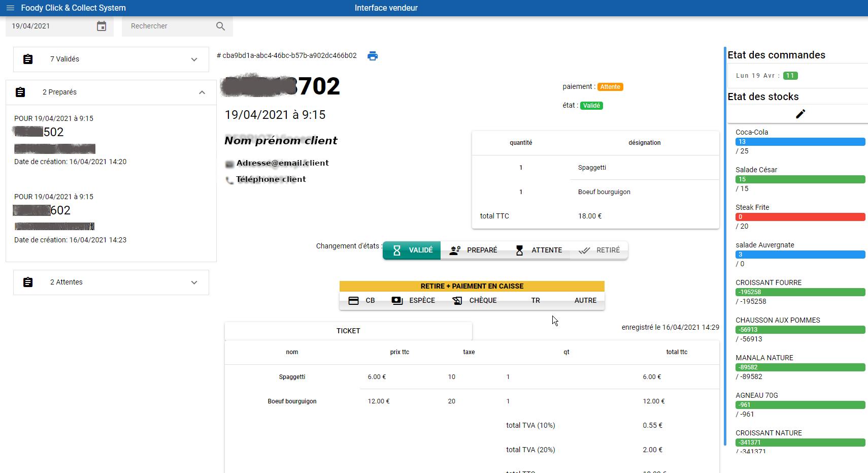
Task: Select the TICKET tab
Action: coord(348,331)
